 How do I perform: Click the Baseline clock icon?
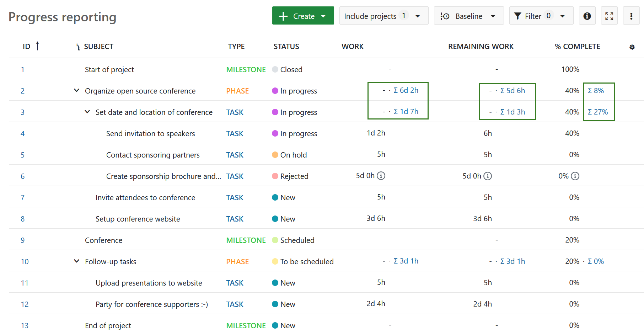(445, 16)
